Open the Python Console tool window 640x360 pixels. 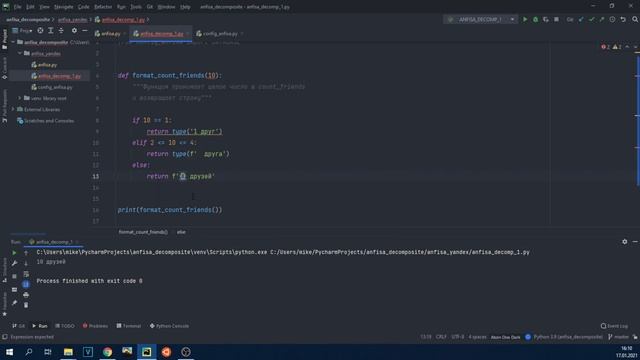[169, 326]
